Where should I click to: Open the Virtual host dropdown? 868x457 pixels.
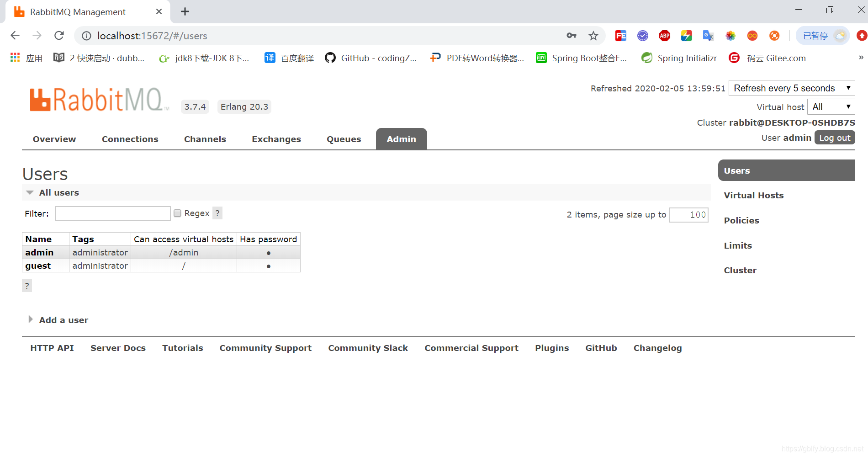[x=831, y=107]
